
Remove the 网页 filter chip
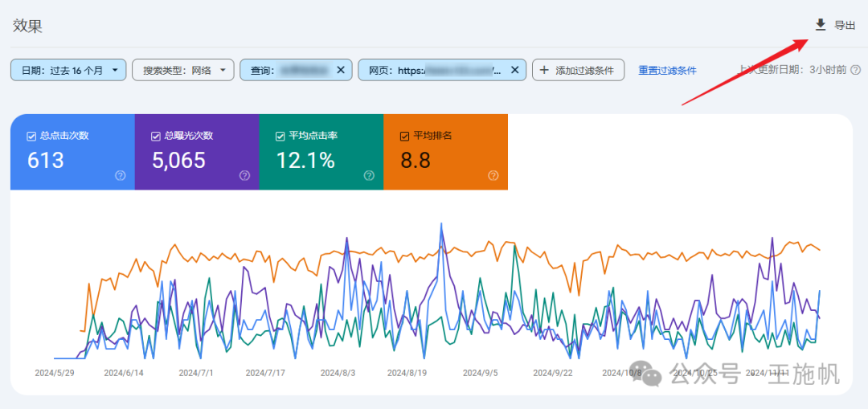point(514,70)
